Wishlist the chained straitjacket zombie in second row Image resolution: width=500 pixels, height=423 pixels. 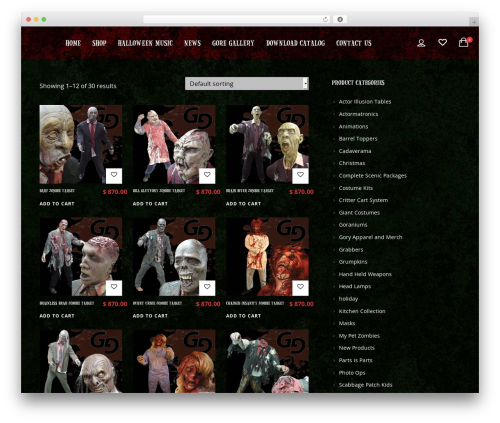pos(300,287)
